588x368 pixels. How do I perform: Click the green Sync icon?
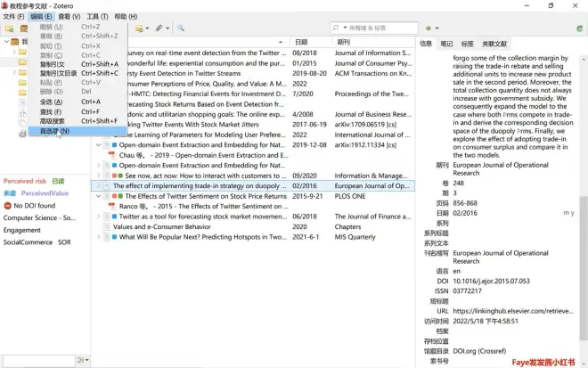(x=580, y=29)
